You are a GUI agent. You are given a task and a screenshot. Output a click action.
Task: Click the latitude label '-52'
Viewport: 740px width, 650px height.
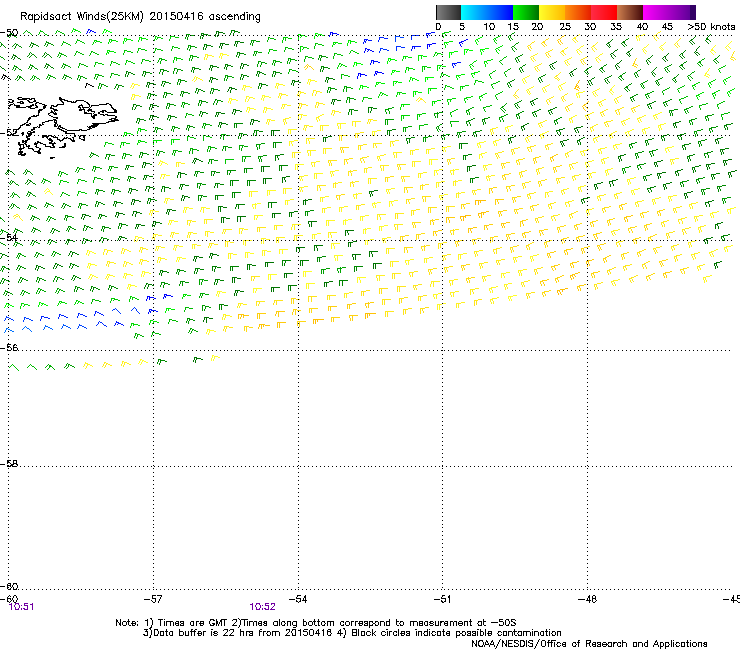click(9, 132)
